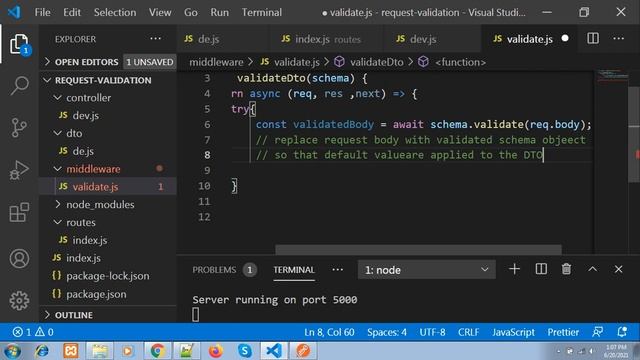Click the code minimap preview
The height and width of the screenshot is (360, 640).
612,76
